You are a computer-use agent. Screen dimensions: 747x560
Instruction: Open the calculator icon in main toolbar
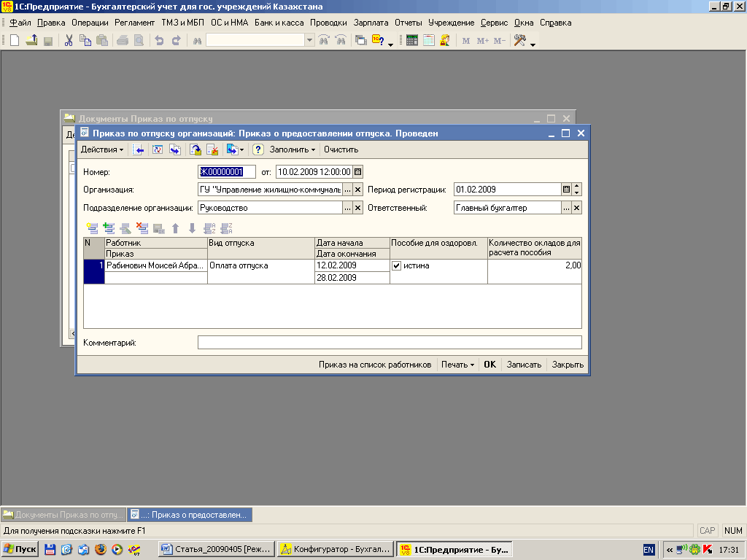[x=412, y=41]
